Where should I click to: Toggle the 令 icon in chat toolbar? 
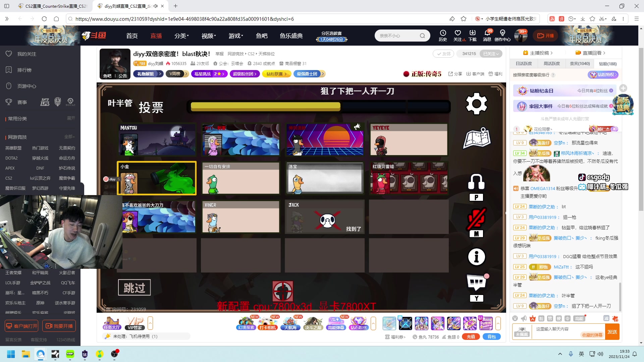point(568,318)
